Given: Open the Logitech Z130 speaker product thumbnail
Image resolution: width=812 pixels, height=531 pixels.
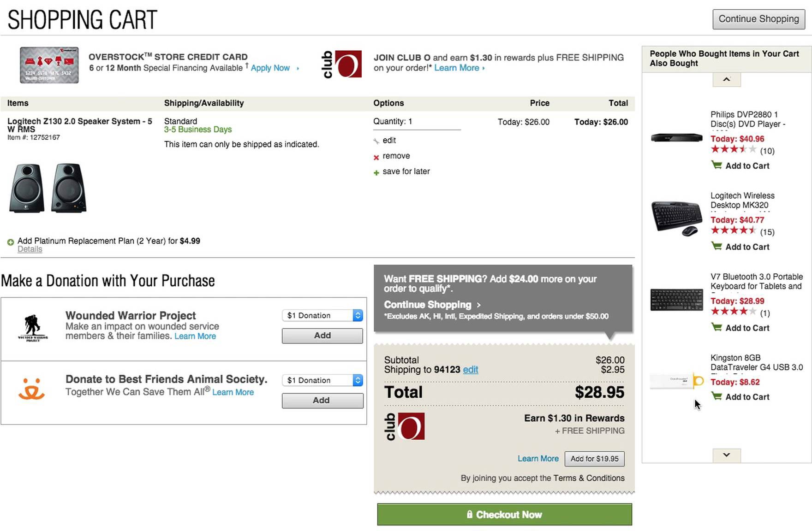Looking at the screenshot, I should click(x=48, y=188).
